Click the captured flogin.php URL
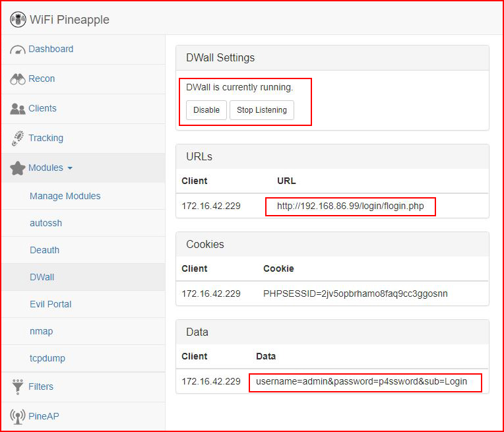Screen dimensions: 504x432 click(350, 206)
